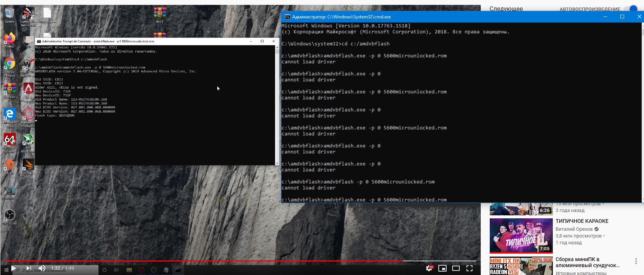Image resolution: width=644 pixels, height=275 pixels.
Task: Select the Superposition Benchmark desktop icon
Action: pyautogui.click(x=28, y=17)
